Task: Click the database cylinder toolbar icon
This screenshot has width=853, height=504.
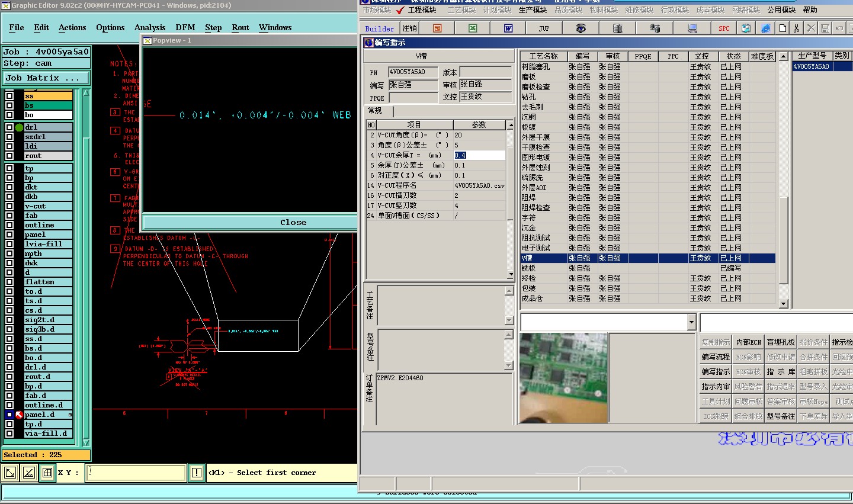Action: [617, 28]
